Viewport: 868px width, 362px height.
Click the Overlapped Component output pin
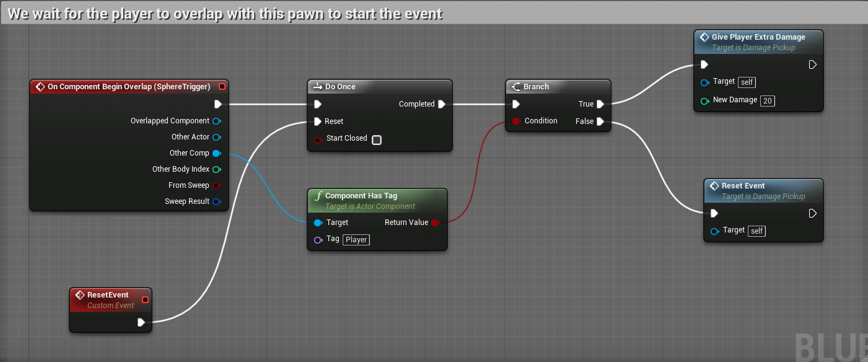tap(216, 121)
